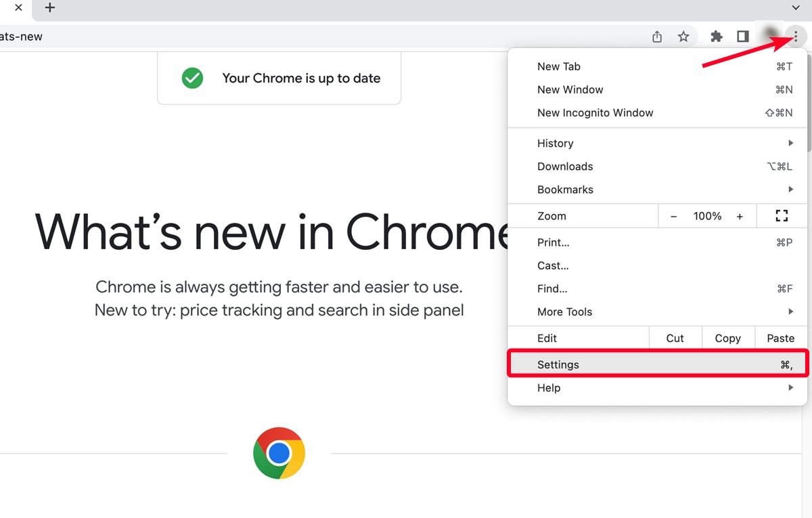Click the profile avatar in the toolbar
The width and height of the screenshot is (812, 518).
769,36
